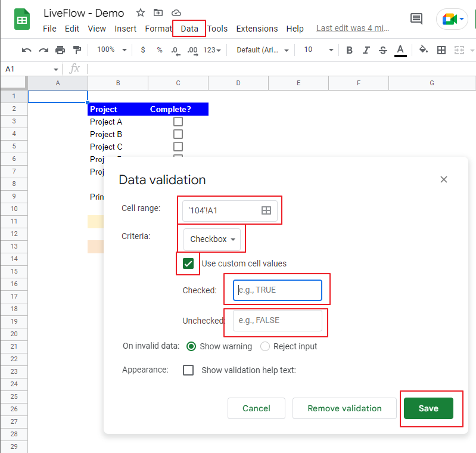
Task: Open the Default (Arial) font dropdown
Action: (x=263, y=50)
